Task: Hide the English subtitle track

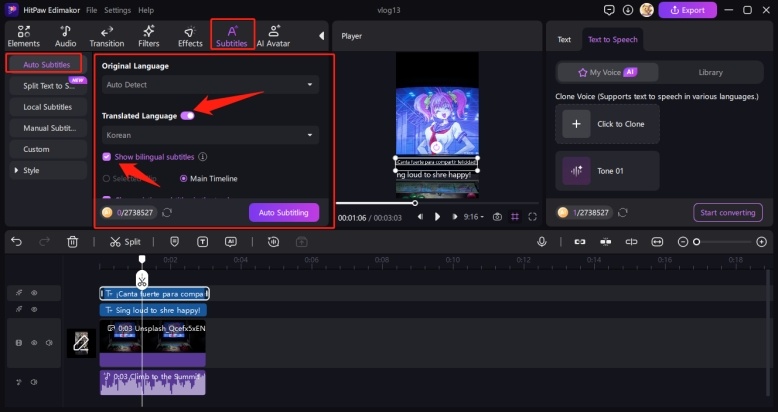Action: [34, 309]
